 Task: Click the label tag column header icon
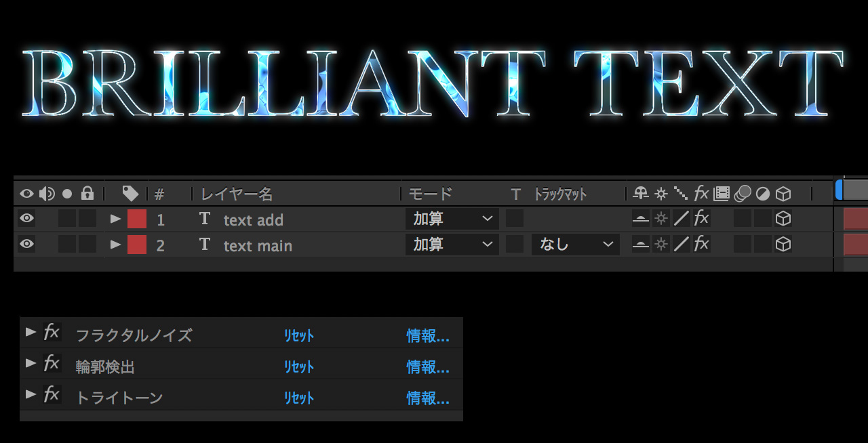pos(130,194)
